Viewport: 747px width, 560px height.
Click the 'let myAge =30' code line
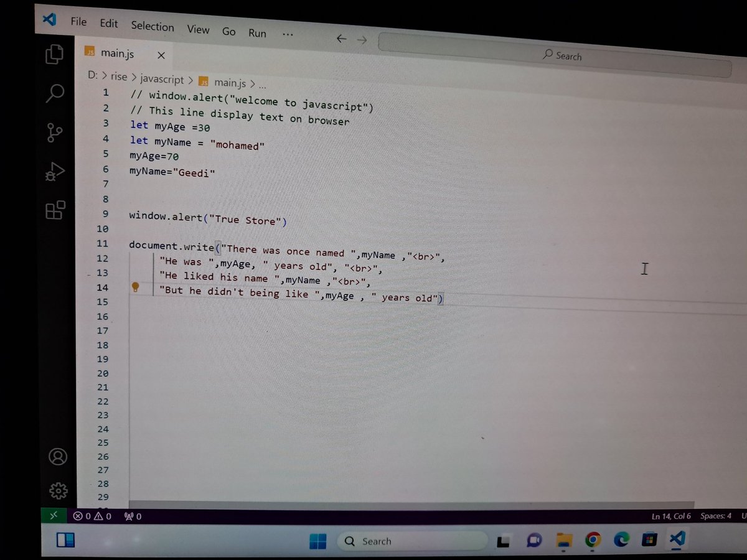point(170,127)
